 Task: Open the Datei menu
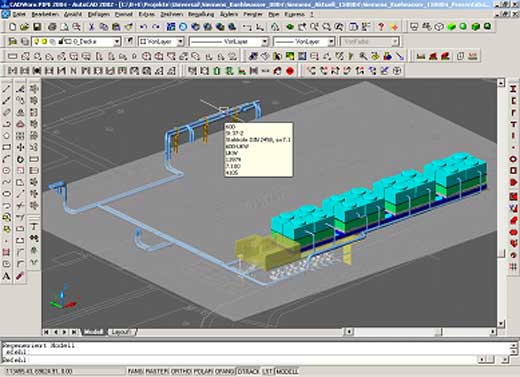coord(19,15)
